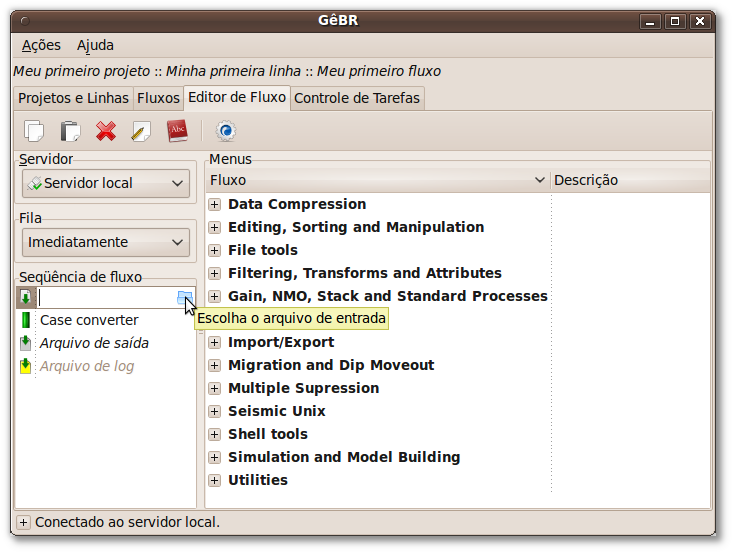Image resolution: width=733 pixels, height=553 pixels.
Task: Click the Shell tools label
Action: [268, 434]
